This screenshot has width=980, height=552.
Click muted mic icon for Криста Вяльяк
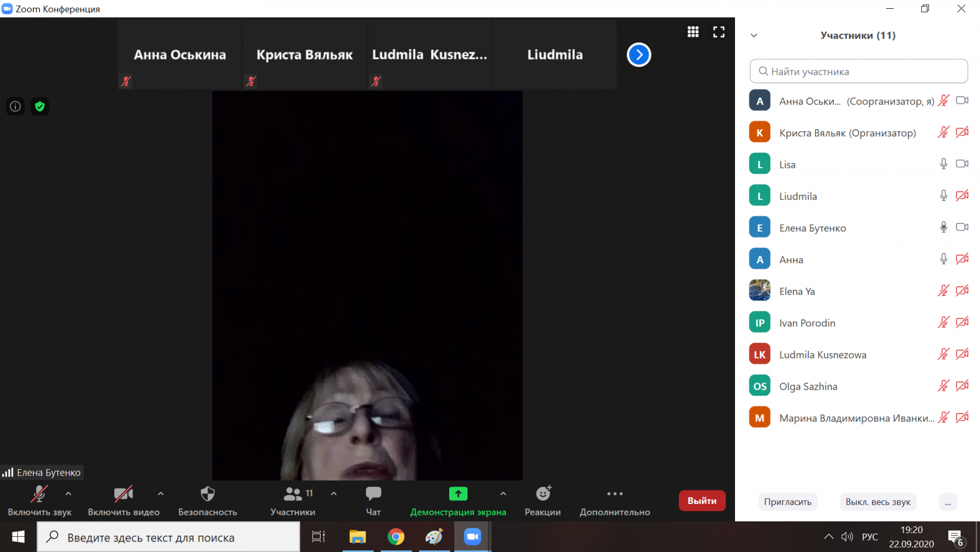coord(944,132)
